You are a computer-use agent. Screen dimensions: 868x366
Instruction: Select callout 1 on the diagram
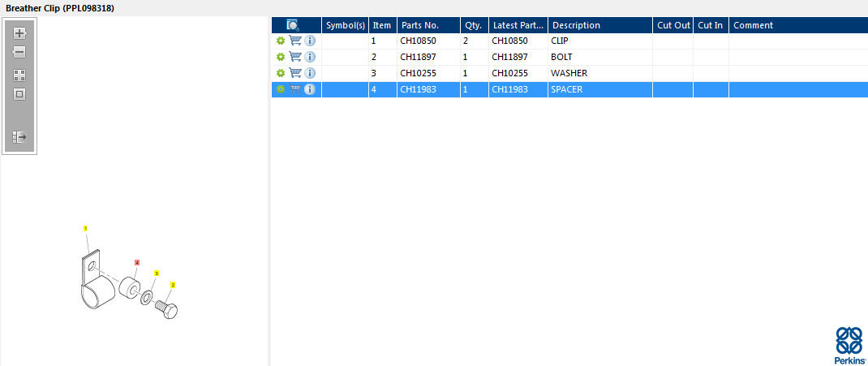[85, 228]
